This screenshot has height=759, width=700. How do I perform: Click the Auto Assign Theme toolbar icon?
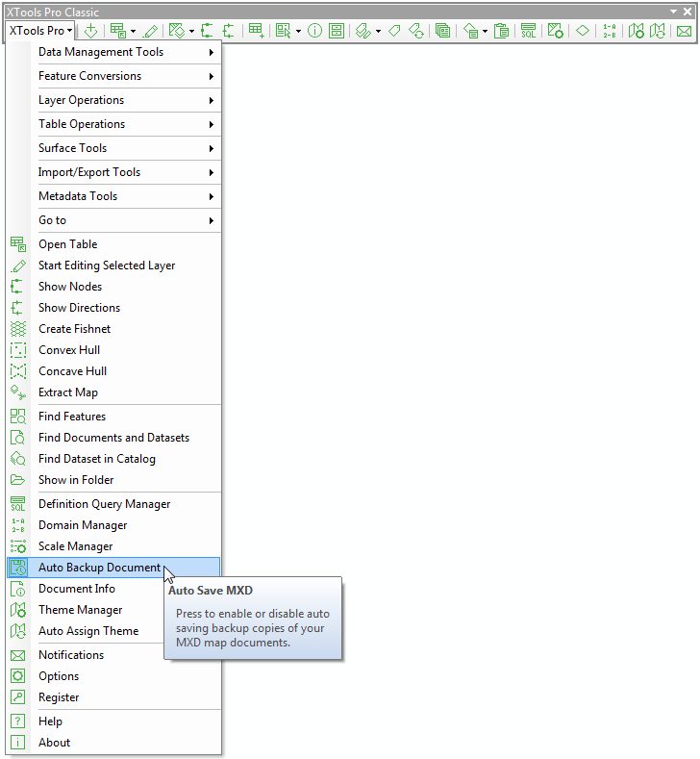pos(658,31)
